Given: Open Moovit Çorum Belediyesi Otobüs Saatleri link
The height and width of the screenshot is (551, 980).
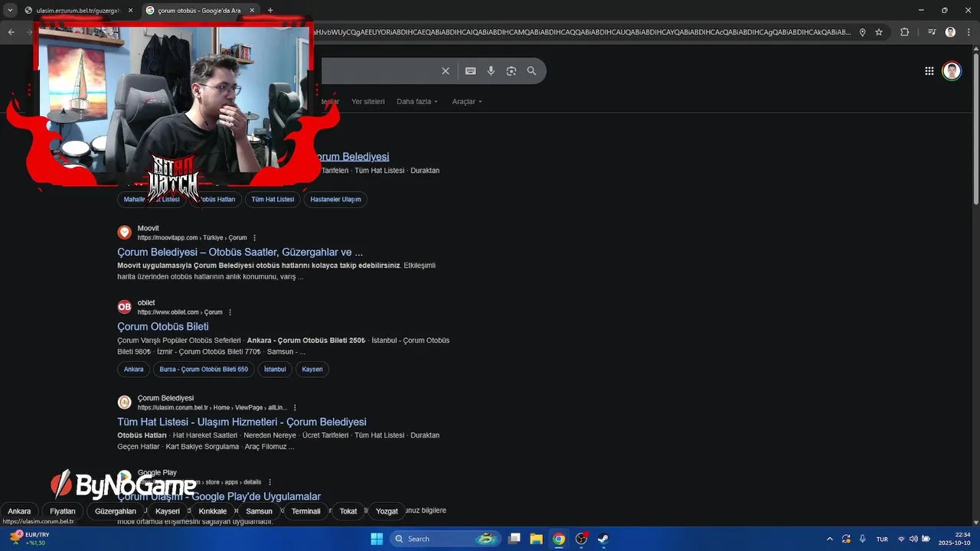Looking at the screenshot, I should click(240, 252).
